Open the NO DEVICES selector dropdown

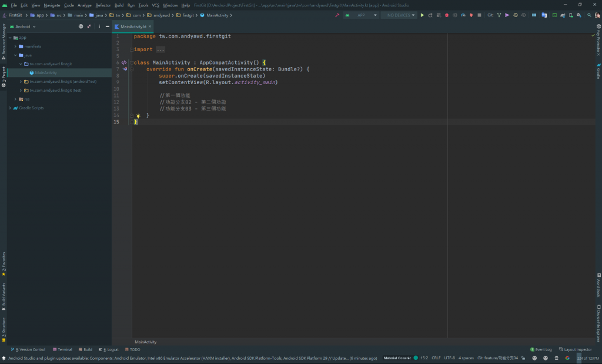(399, 15)
